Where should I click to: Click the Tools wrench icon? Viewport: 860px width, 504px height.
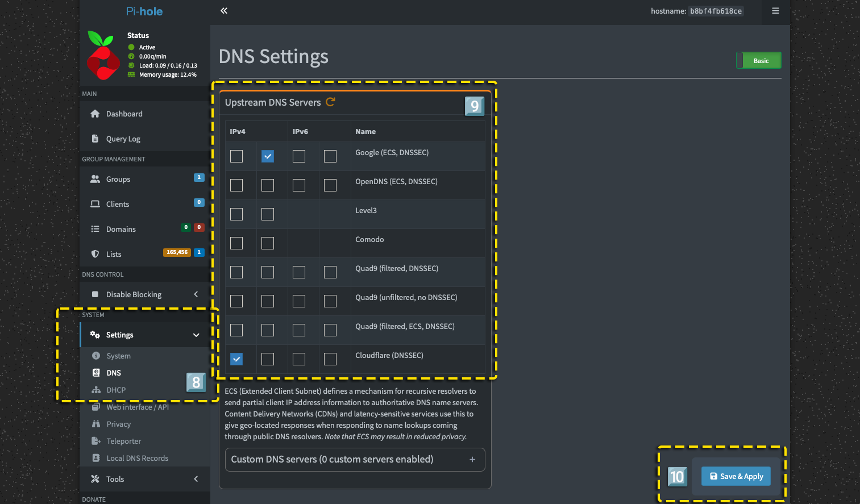click(95, 479)
